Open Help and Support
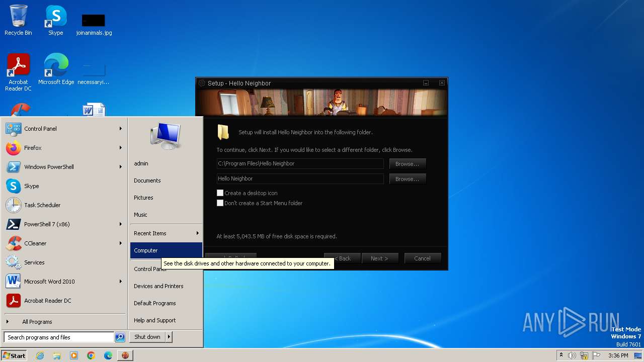The image size is (644, 362). 166,320
